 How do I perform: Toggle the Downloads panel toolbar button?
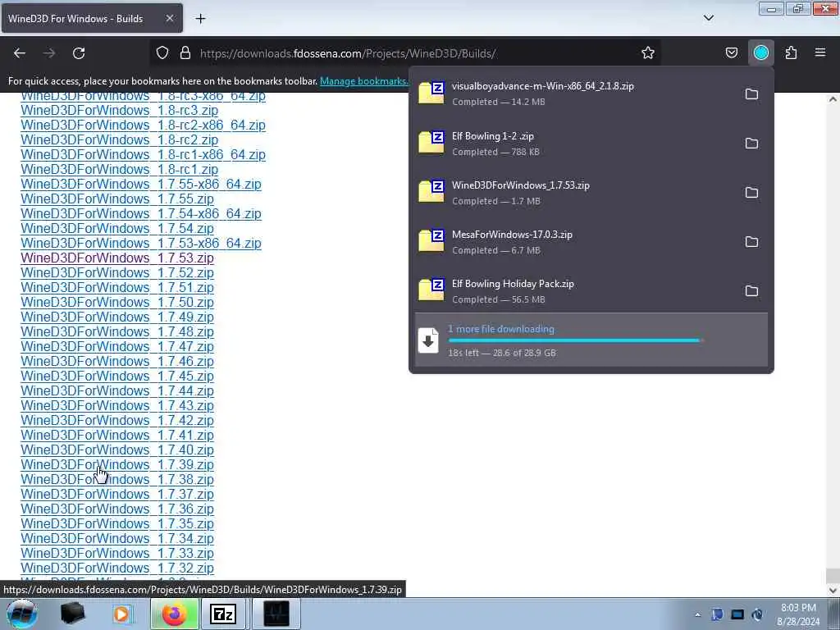click(761, 52)
